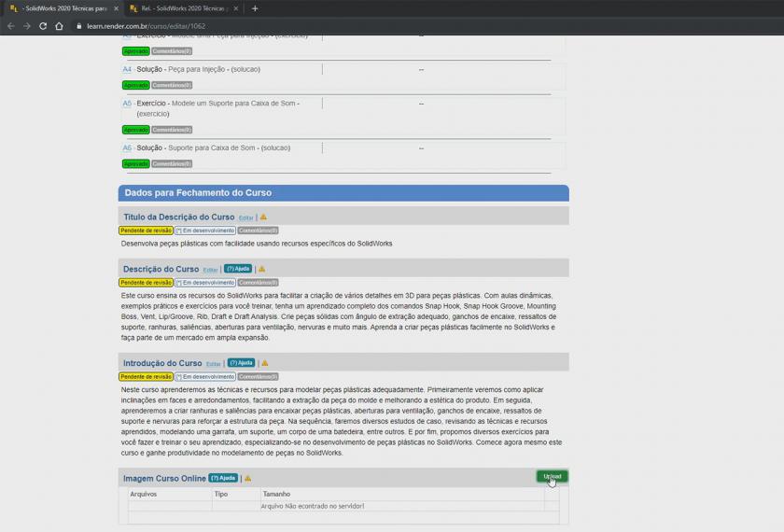The image size is (784, 532).
Task: Open Ajuda for Descrição do Curso
Action: [237, 269]
